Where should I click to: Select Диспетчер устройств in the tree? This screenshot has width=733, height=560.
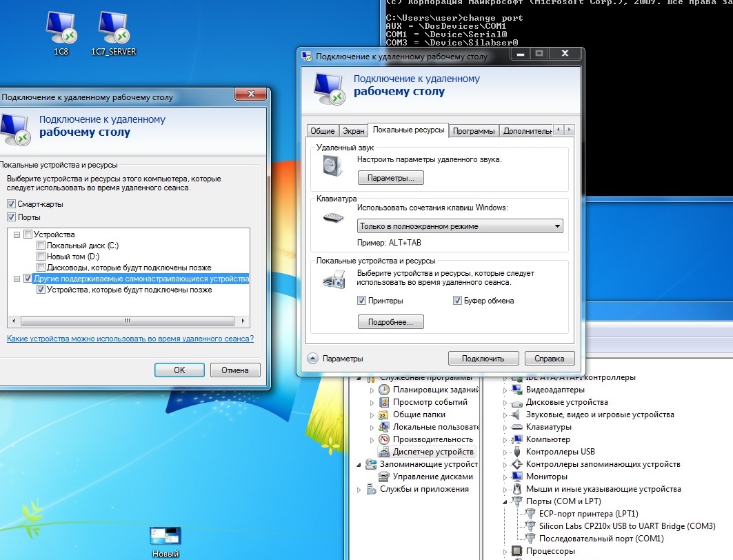tap(433, 452)
